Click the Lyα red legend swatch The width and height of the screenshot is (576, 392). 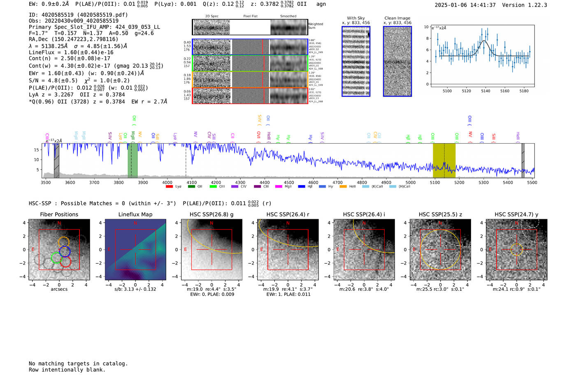click(169, 187)
